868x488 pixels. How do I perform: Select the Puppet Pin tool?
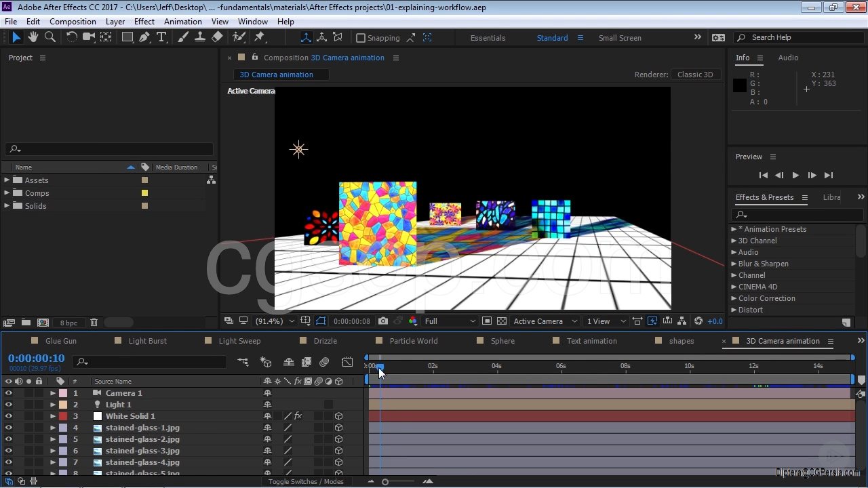(259, 37)
